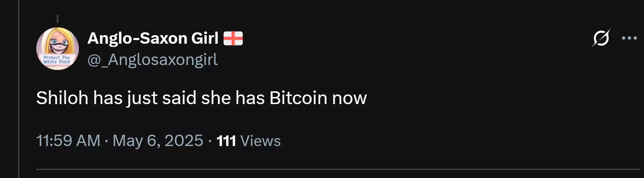Click the bold 111 view count

[x=226, y=141]
